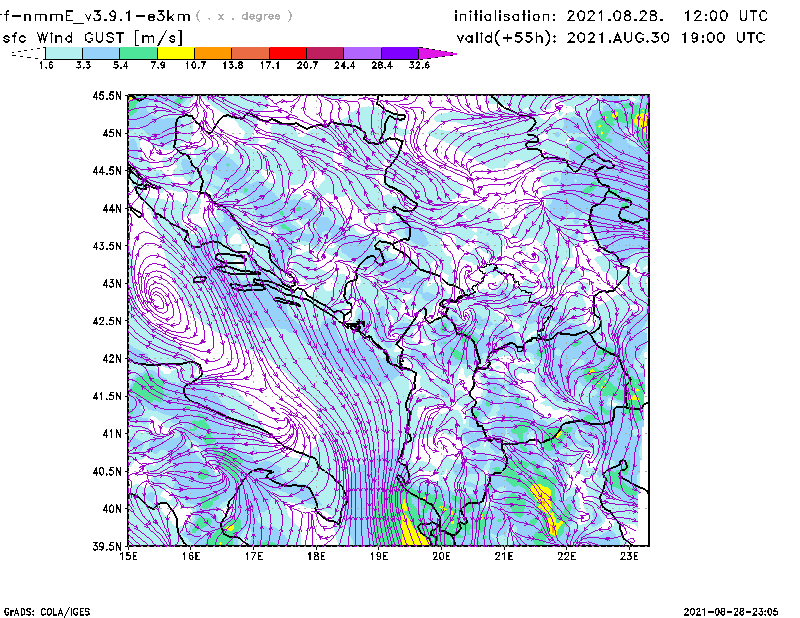
Task: Click the 41N latitude label
Action: pyautogui.click(x=112, y=433)
